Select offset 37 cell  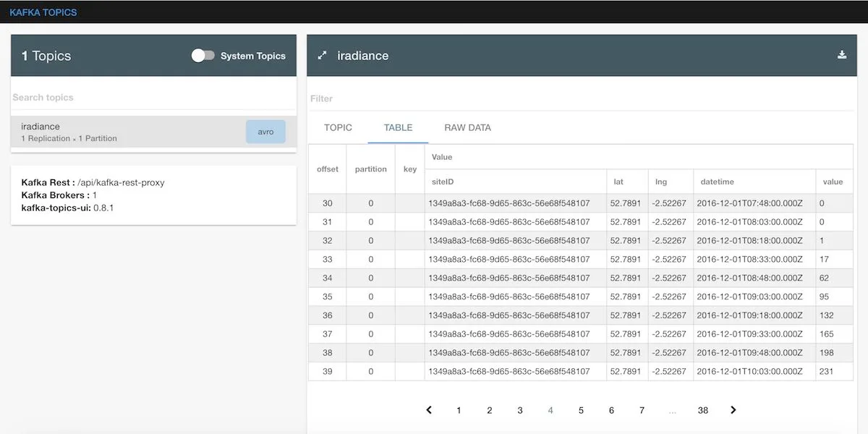point(328,334)
